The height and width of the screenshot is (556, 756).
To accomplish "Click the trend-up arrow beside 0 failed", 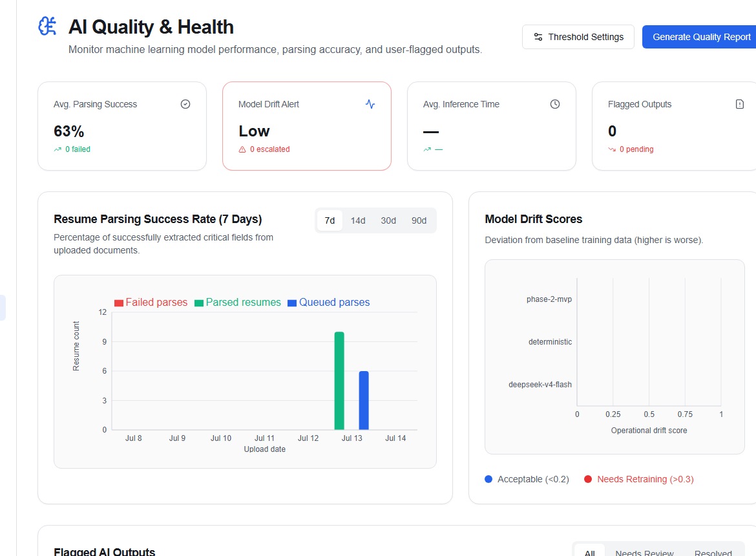I will tap(58, 149).
